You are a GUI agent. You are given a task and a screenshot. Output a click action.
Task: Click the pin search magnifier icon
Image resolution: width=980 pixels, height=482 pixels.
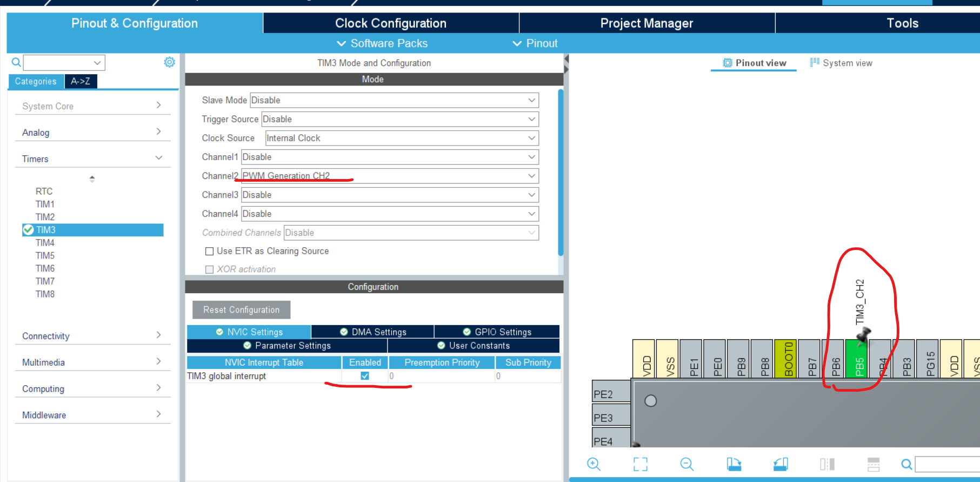[x=906, y=464]
